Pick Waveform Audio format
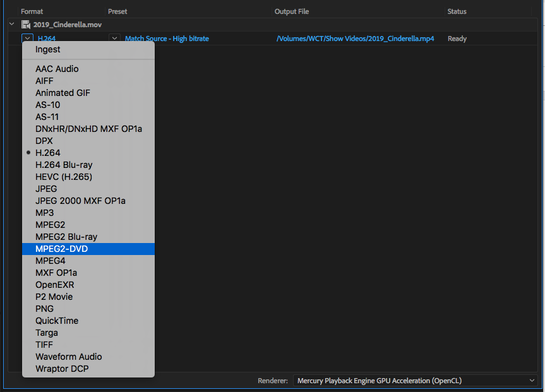This screenshot has width=545, height=392. (x=68, y=357)
